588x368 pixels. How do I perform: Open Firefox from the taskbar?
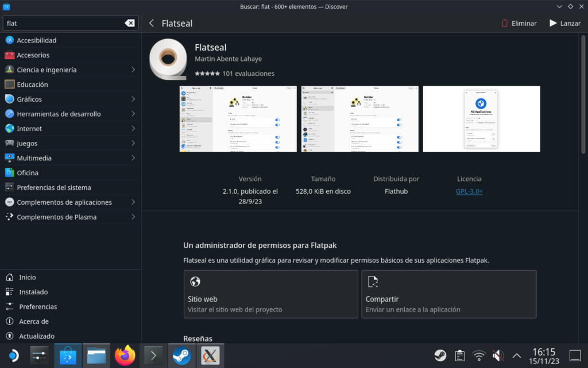(125, 356)
